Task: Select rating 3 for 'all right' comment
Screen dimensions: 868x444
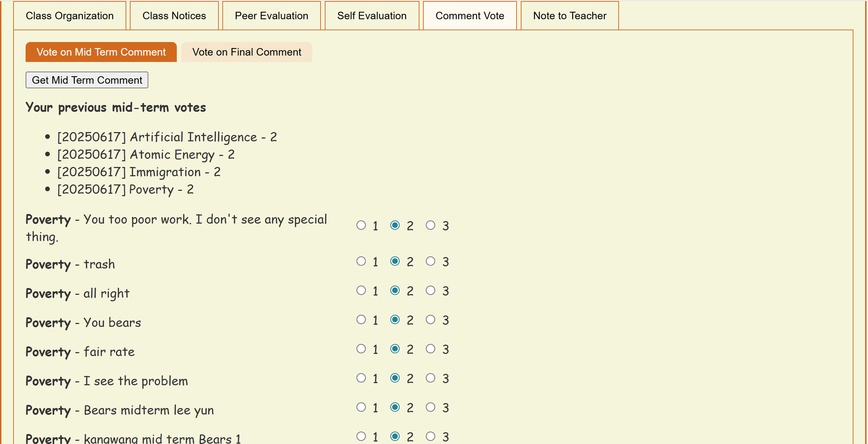Action: coord(430,291)
